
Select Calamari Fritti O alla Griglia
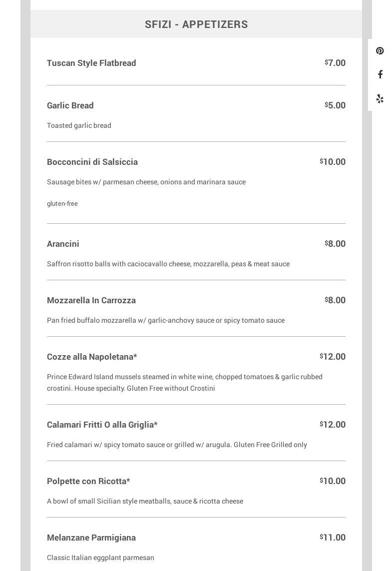coord(102,425)
